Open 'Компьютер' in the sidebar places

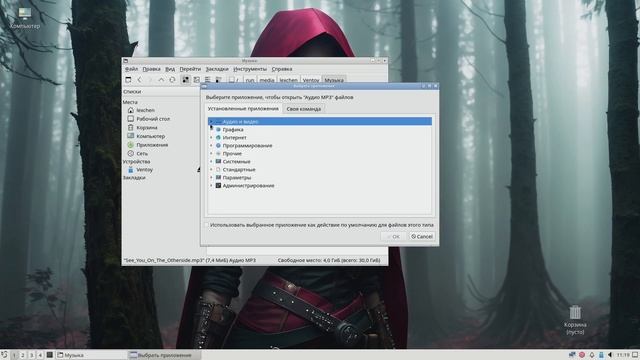[151, 136]
